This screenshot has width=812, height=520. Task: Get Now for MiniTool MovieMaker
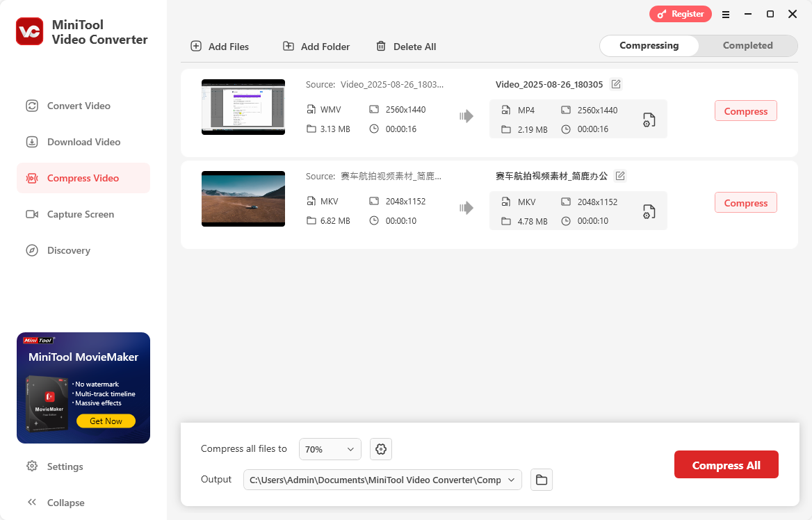(x=106, y=421)
